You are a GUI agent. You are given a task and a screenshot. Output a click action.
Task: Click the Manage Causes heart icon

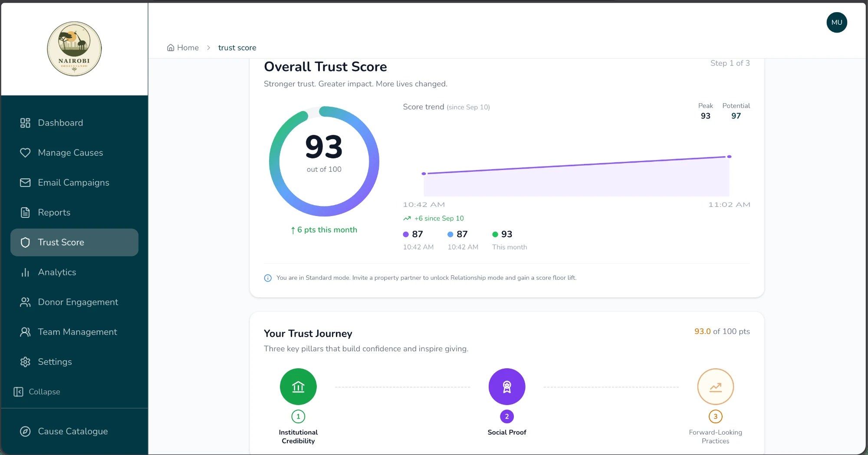coord(25,153)
